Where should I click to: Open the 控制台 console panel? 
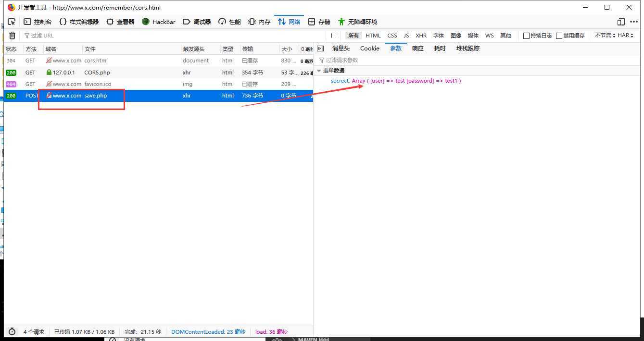tap(38, 22)
